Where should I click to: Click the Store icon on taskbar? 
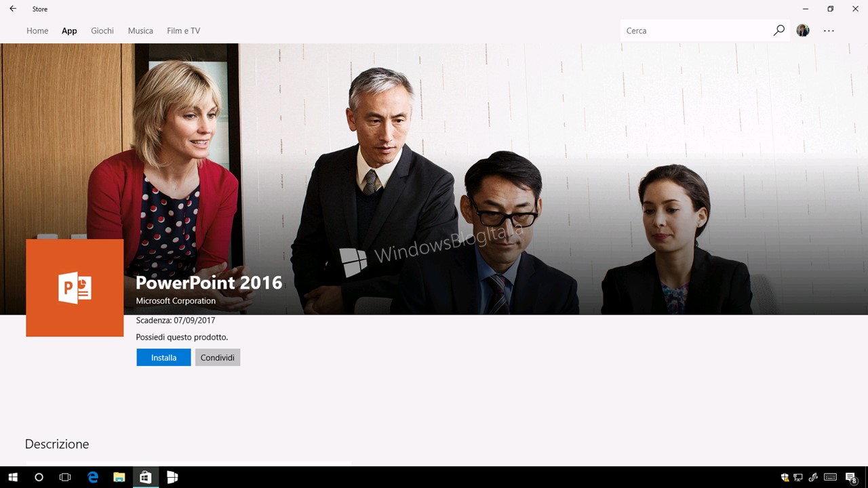point(145,477)
